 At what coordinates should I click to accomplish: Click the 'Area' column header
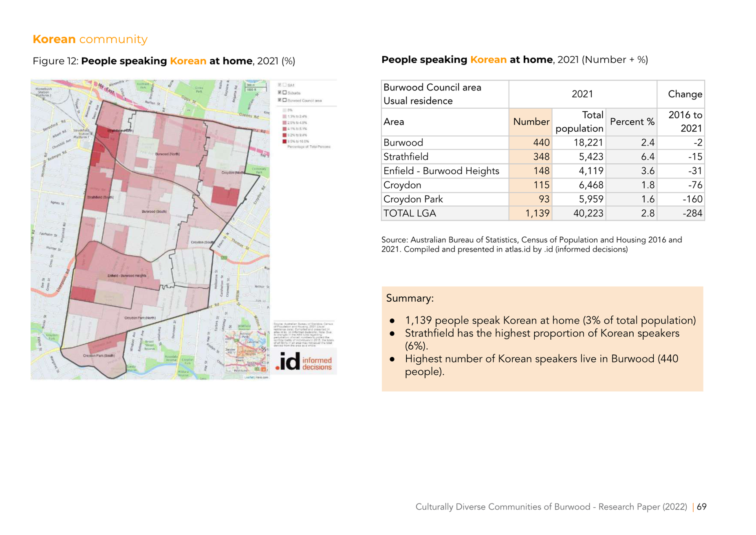click(x=445, y=122)
